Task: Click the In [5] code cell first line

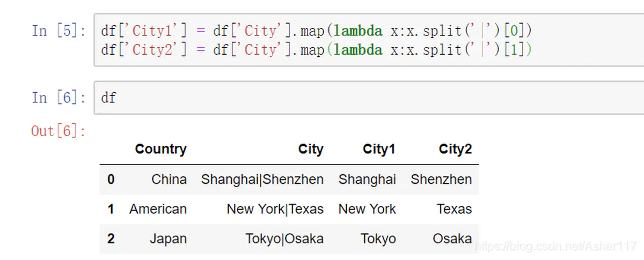Action: pyautogui.click(x=317, y=31)
